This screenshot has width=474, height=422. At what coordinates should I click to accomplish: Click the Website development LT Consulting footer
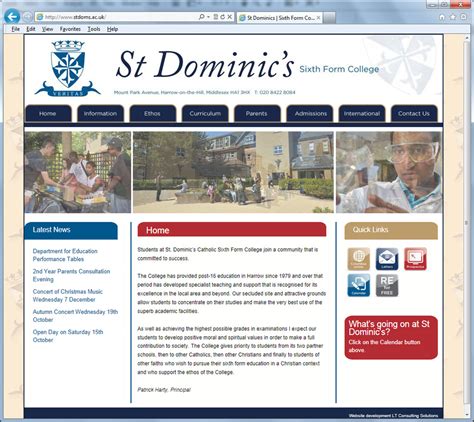(393, 416)
